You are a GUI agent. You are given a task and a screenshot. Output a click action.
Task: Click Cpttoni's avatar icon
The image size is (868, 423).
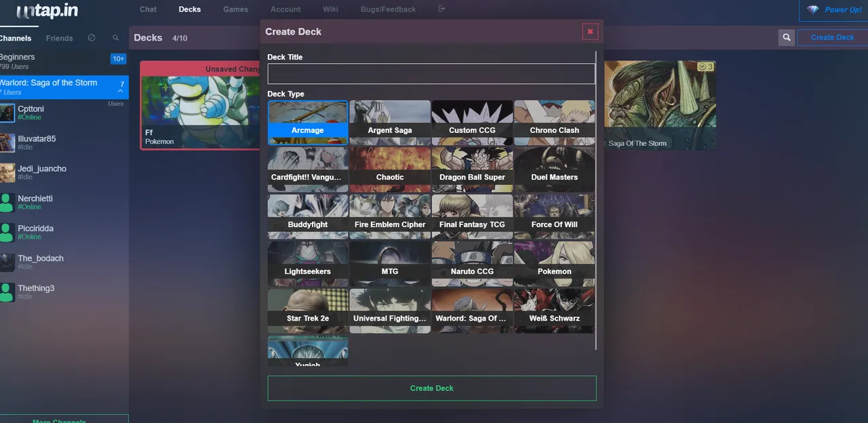[7, 113]
